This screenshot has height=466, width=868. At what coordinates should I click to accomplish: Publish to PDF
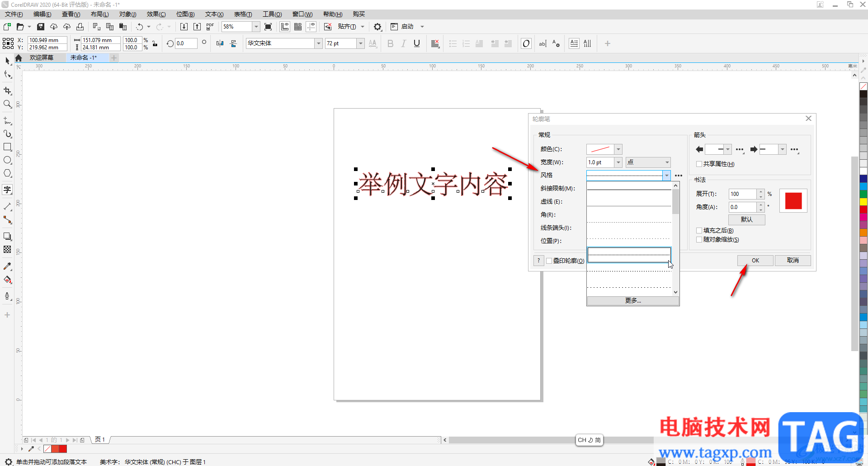(210, 27)
